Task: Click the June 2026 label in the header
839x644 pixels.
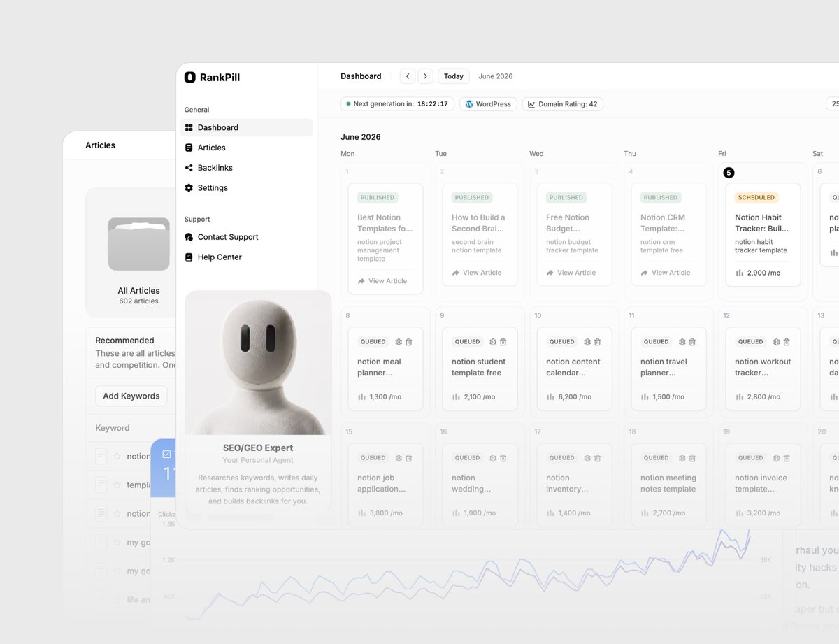Action: coord(495,76)
